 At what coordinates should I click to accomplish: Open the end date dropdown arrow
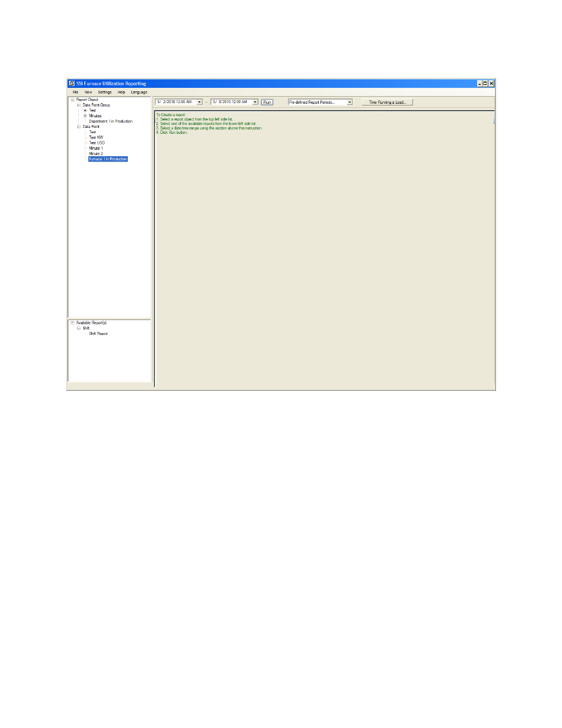tap(255, 102)
